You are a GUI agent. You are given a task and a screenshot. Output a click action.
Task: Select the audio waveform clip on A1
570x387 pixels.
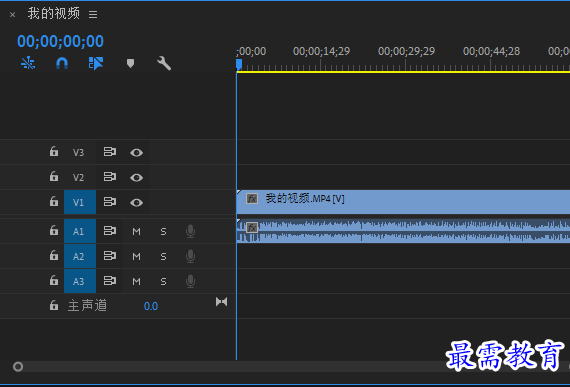pos(403,231)
